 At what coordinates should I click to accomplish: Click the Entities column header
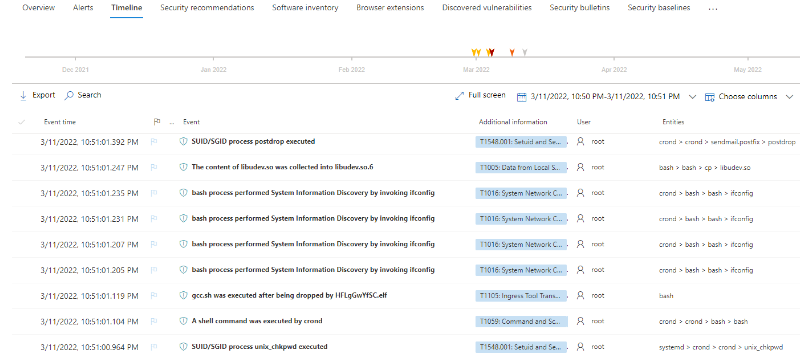673,122
